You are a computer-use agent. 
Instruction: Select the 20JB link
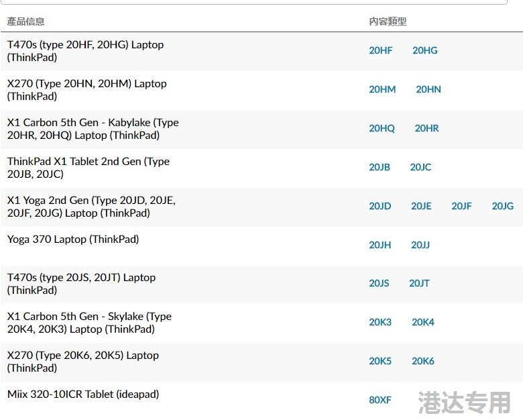tap(380, 167)
